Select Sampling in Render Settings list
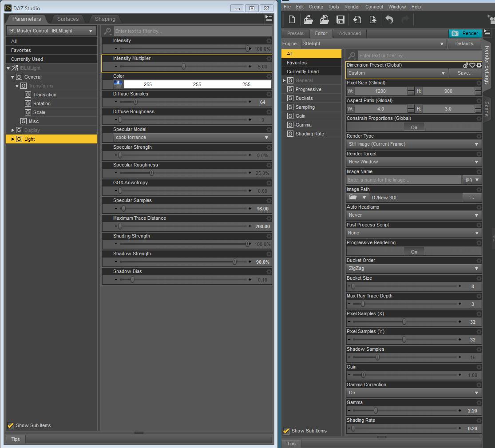Image resolution: width=495 pixels, height=448 pixels. click(305, 107)
